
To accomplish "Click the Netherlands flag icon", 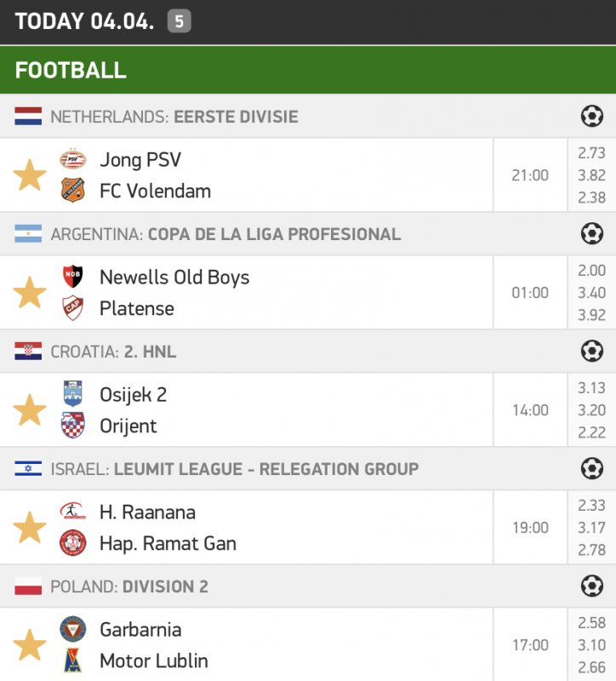I will (28, 117).
